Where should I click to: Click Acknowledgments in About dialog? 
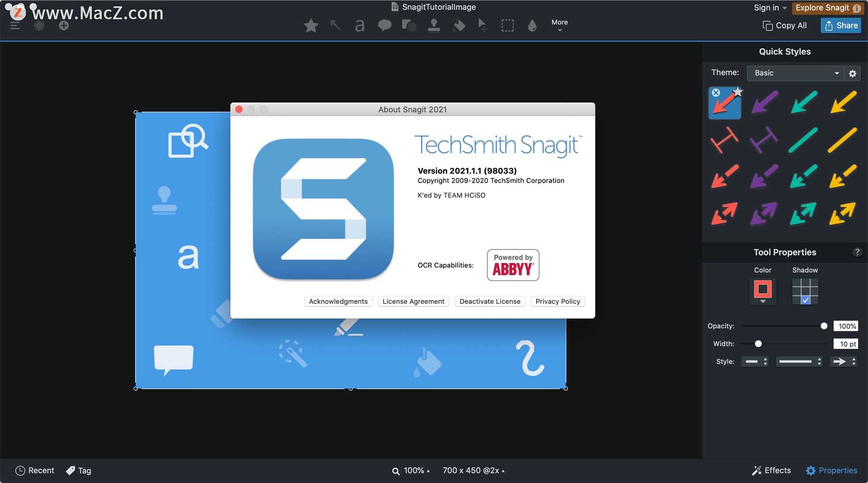pyautogui.click(x=338, y=301)
